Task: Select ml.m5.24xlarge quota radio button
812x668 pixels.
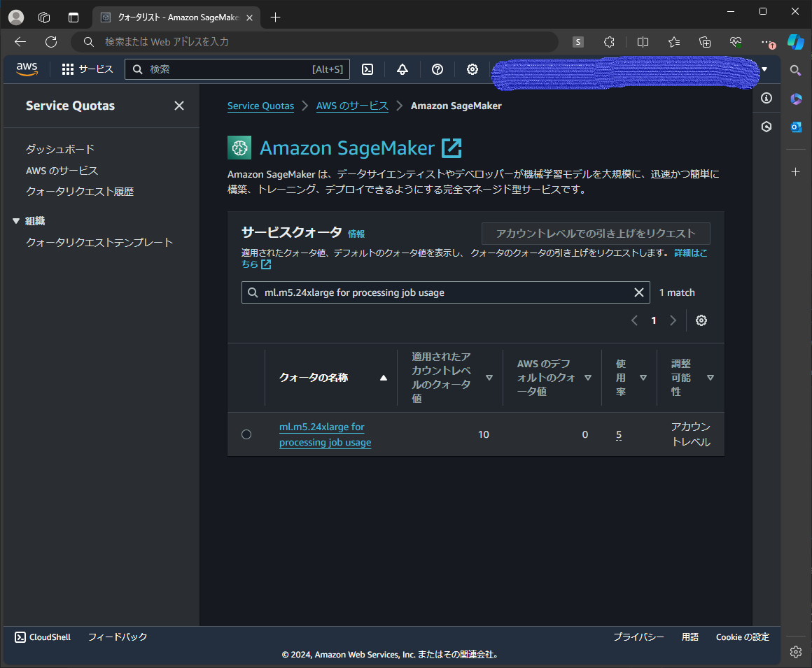Action: tap(246, 434)
